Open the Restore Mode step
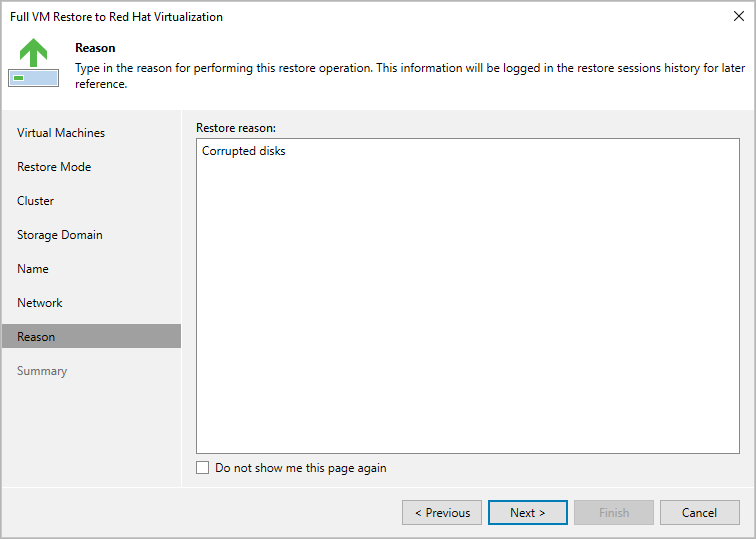Screen dimensions: 756x539 coord(54,167)
